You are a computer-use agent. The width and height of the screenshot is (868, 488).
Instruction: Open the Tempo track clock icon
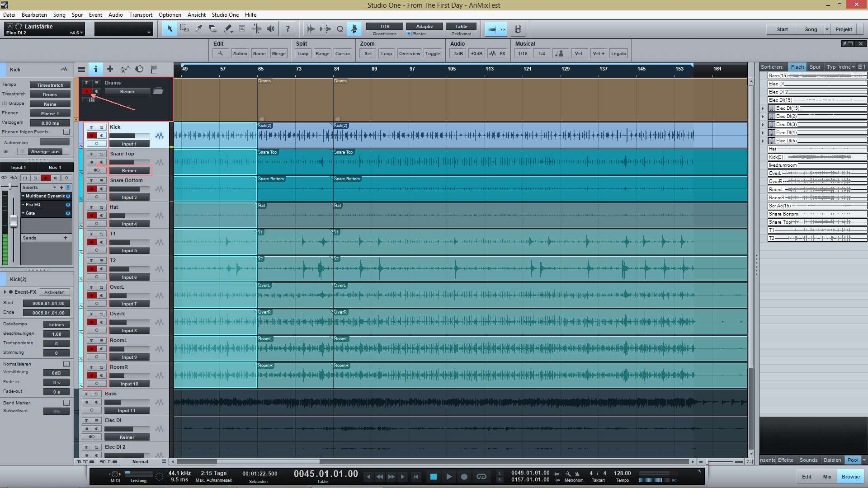139,69
